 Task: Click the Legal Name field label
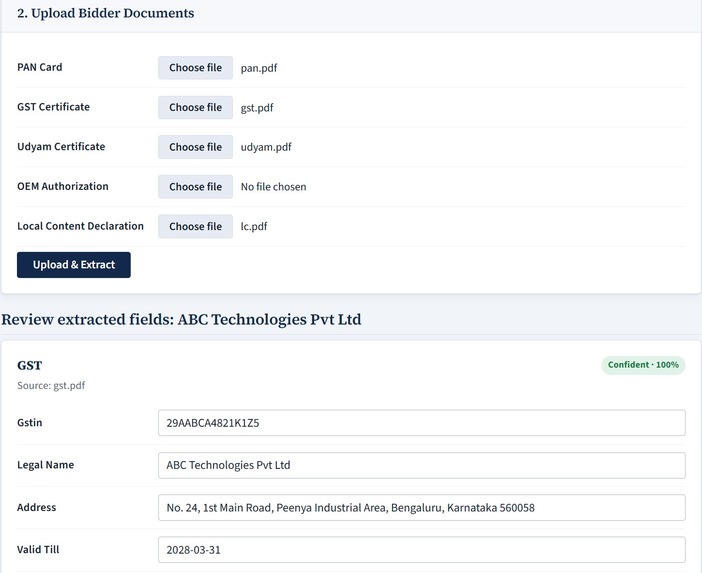pyautogui.click(x=46, y=465)
